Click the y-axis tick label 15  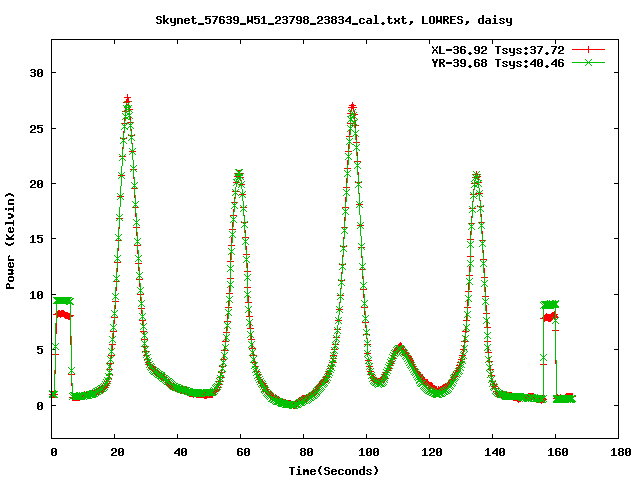[x=36, y=239]
